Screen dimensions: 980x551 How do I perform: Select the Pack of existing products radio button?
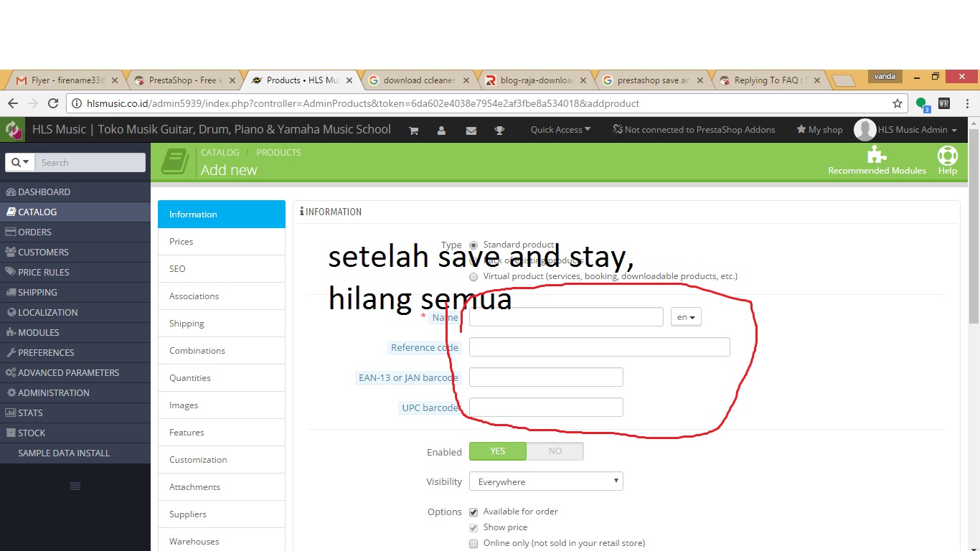[x=473, y=260]
